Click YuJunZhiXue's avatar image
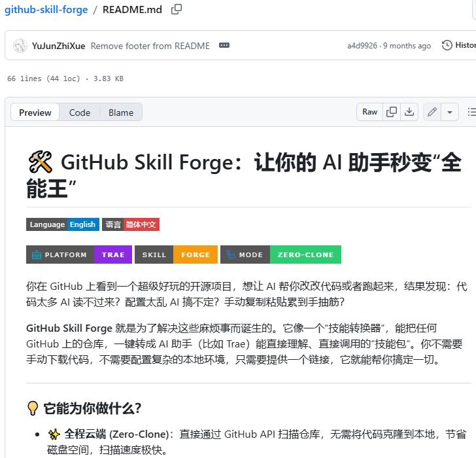This screenshot has height=458, width=476. (20, 46)
